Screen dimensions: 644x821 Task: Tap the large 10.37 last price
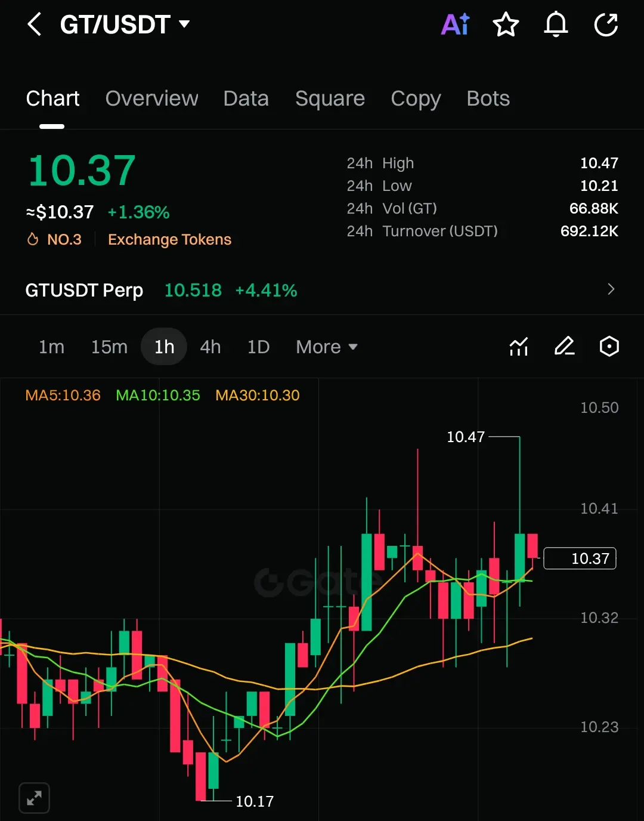tap(82, 171)
